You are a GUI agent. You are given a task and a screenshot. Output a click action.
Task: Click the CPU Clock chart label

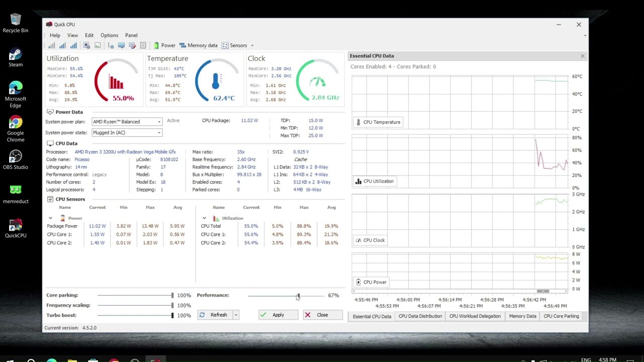click(370, 240)
